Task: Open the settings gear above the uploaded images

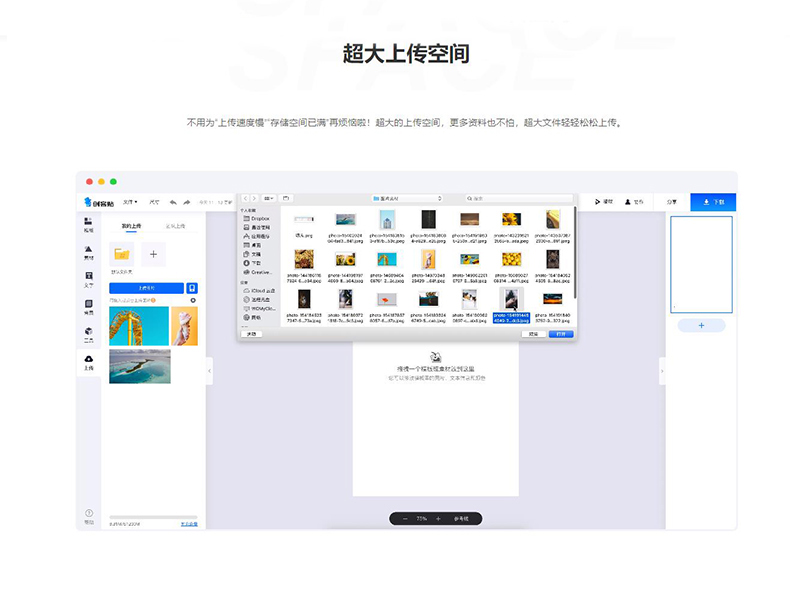Action: (x=193, y=300)
